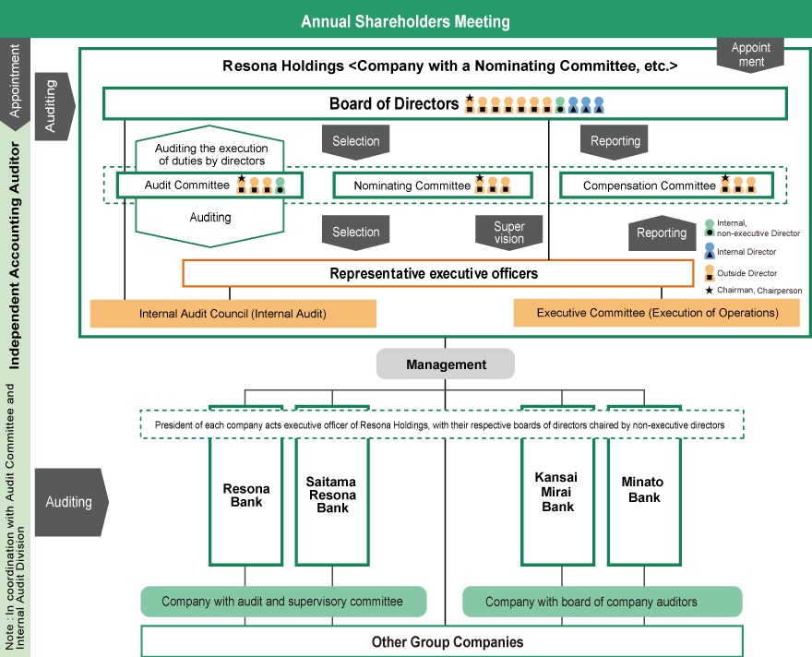
Task: Click the Reporting arrow below Board of Directors
Action: [x=615, y=141]
